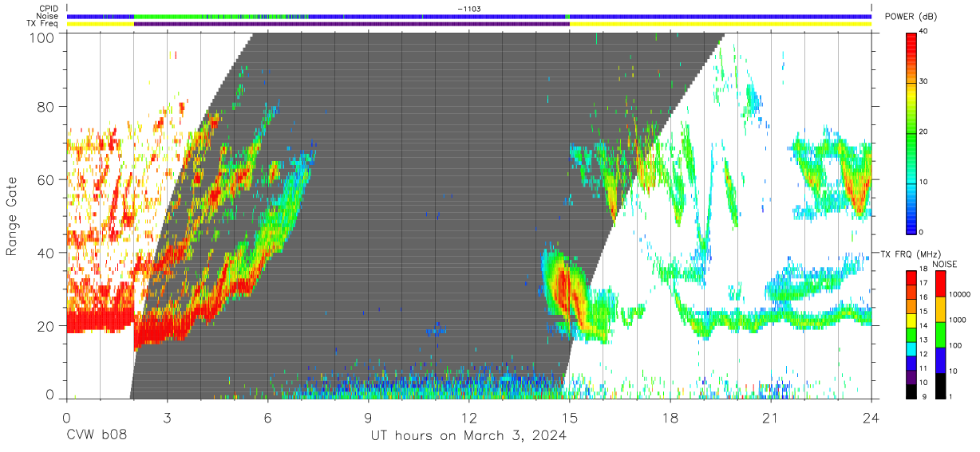Click the '18' tick on the TX FRQ legend
Viewport: 980px width, 452px height.
coord(924,269)
